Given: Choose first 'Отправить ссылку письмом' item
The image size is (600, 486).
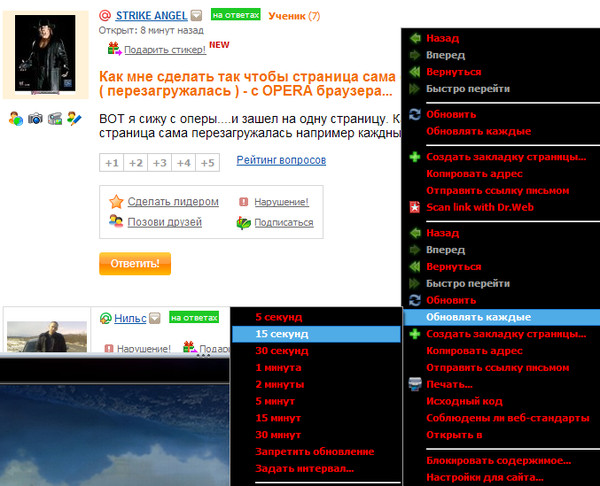Looking at the screenshot, I should 498,191.
